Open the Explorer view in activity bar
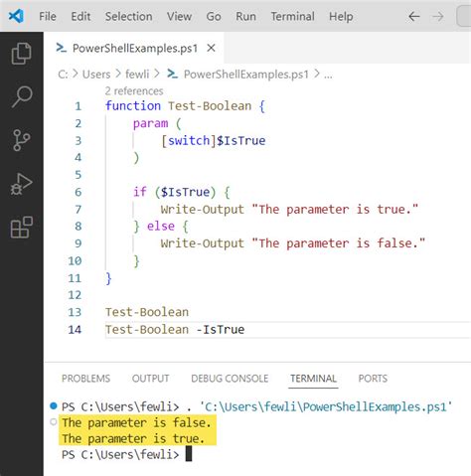 pos(22,54)
